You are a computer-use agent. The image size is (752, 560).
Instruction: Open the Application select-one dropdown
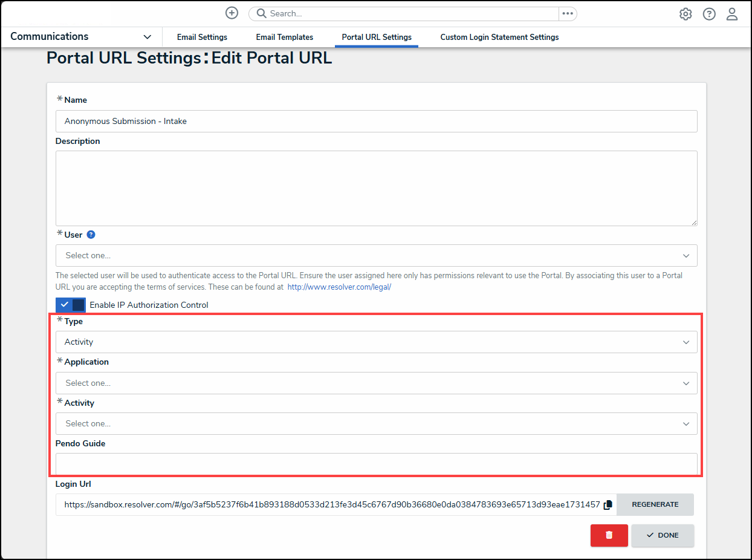pyautogui.click(x=376, y=383)
